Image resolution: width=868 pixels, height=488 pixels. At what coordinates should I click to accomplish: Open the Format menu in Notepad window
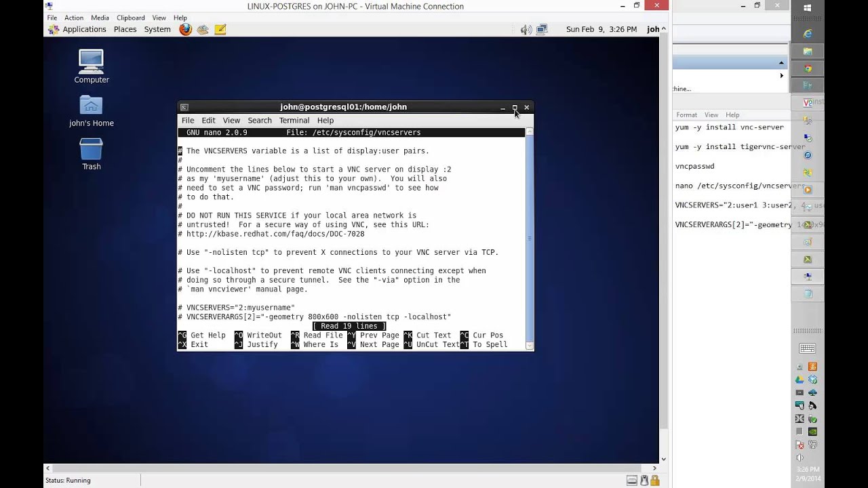686,115
